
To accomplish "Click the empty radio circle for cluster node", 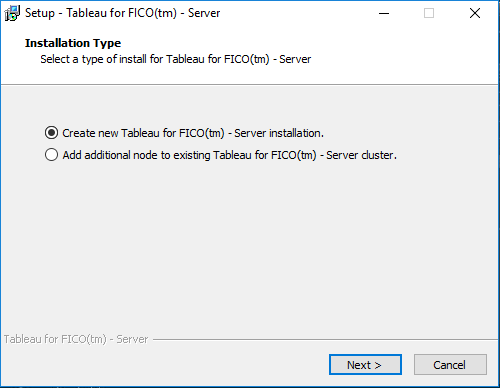I will [51, 155].
